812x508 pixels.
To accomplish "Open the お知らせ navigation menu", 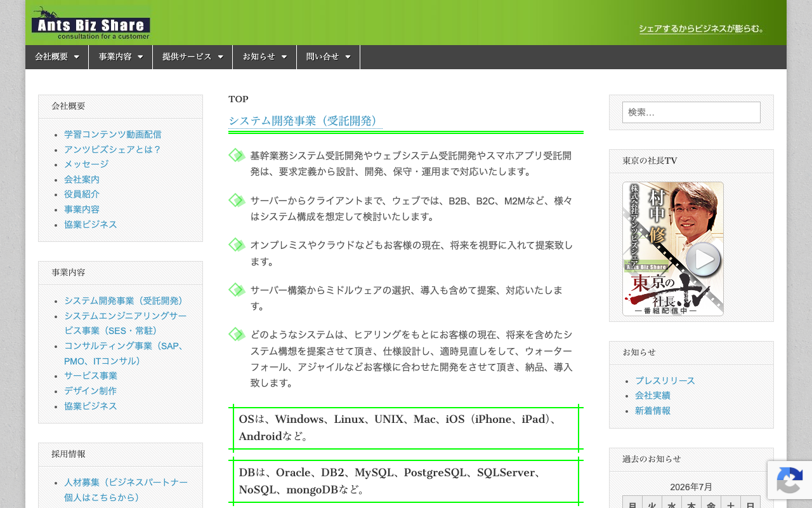I will click(x=265, y=57).
